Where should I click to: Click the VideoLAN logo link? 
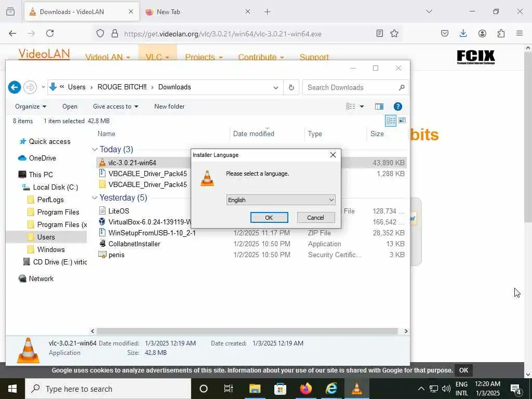tap(44, 54)
